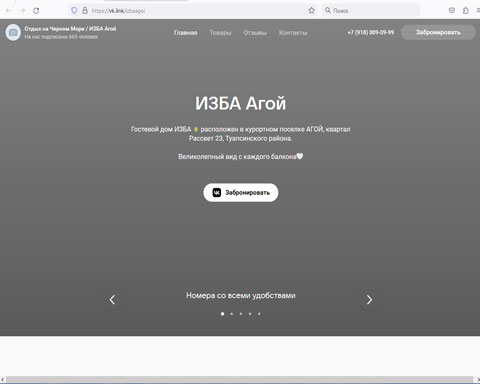Viewport: 480px width, 384px height.
Task: Click the browser back arrow
Action: [x=9, y=11]
